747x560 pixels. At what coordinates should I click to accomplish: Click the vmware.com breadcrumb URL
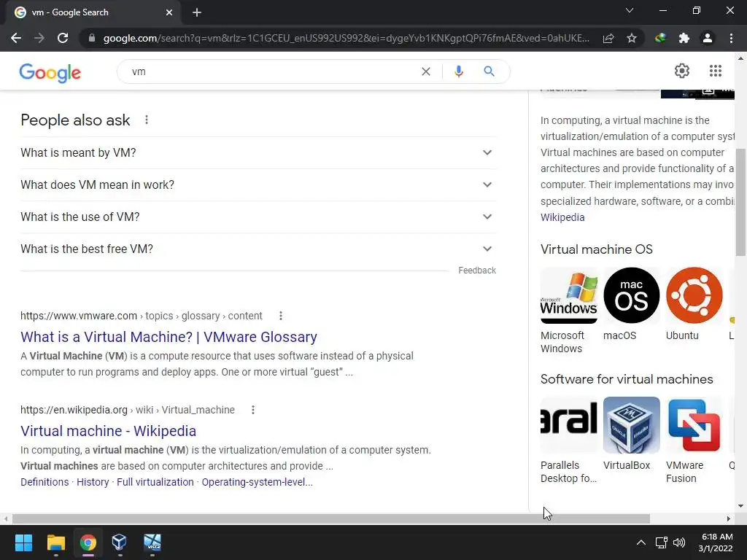click(141, 316)
